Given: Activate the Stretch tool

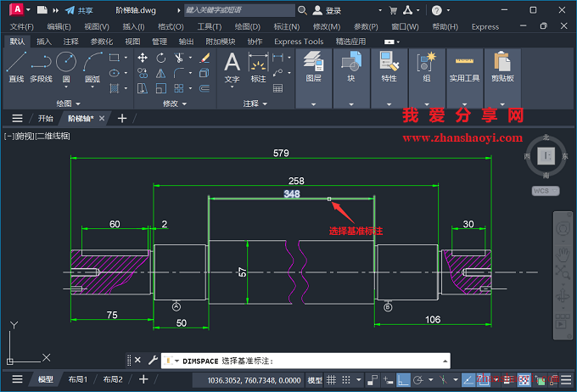Looking at the screenshot, I should point(143,88).
